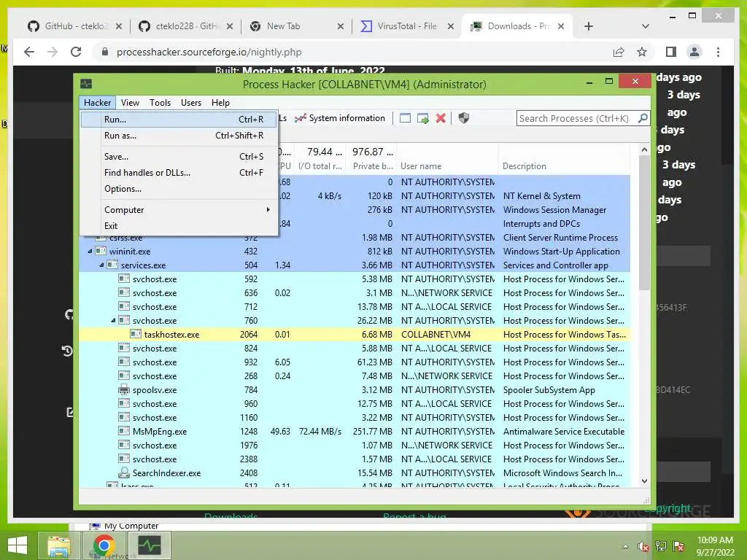Open Options... menu entry
Screen dimensions: 747x560
(x=179, y=189)
